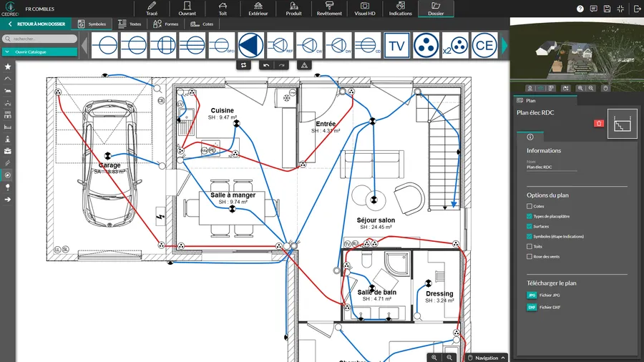Select the TV outlet symbol
Screen dimensions: 644x362
click(397, 46)
